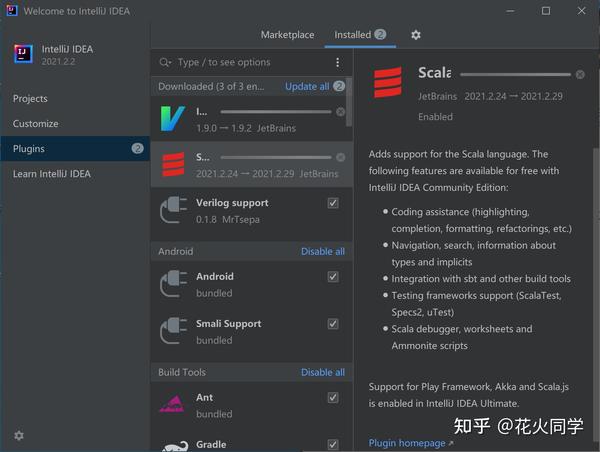This screenshot has height=452, width=600.
Task: Switch to the Marketplace tab
Action: tap(287, 35)
